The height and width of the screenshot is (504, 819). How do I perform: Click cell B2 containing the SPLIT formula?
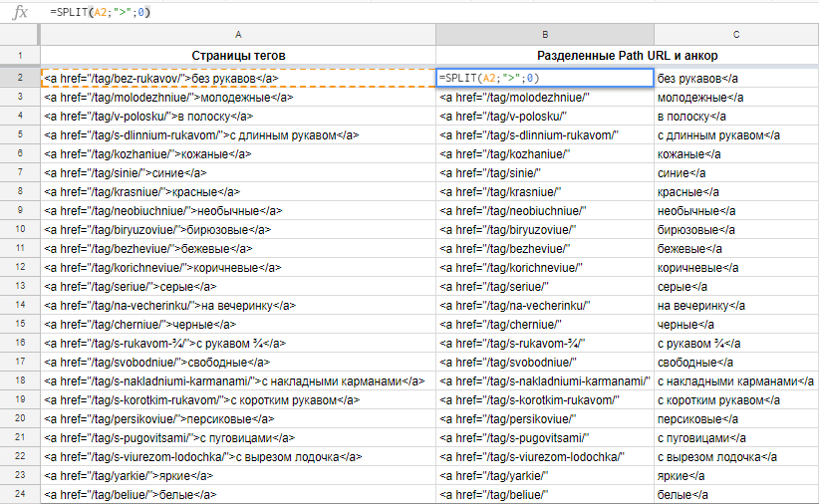(544, 78)
